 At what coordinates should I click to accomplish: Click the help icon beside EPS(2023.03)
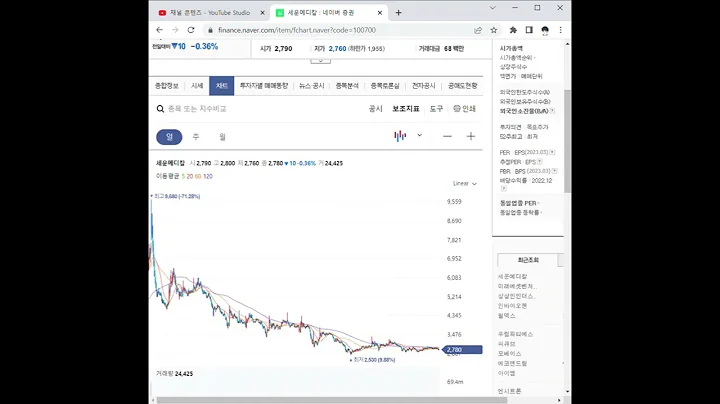click(552, 152)
